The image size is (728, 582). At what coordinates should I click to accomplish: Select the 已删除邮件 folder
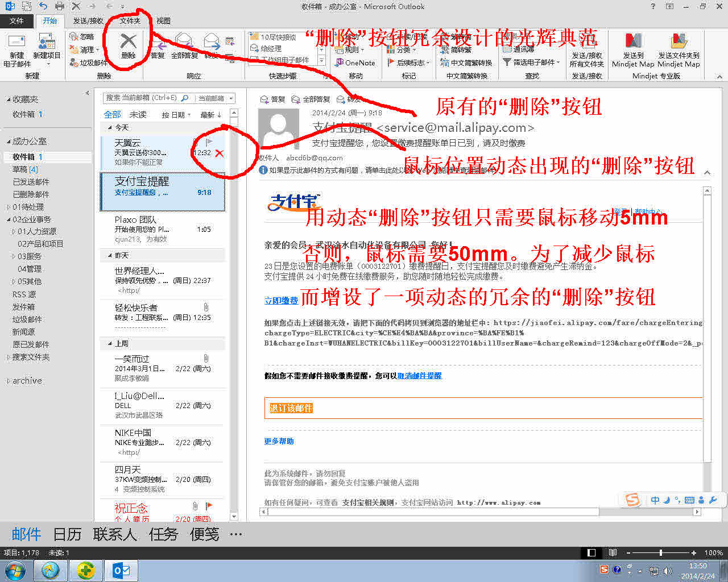point(31,194)
